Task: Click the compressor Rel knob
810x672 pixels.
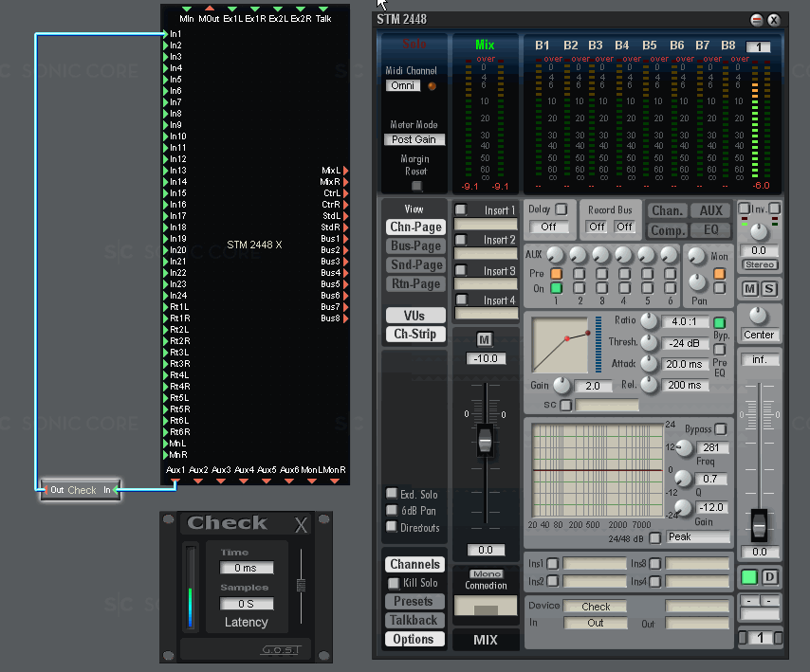Action: [649, 385]
